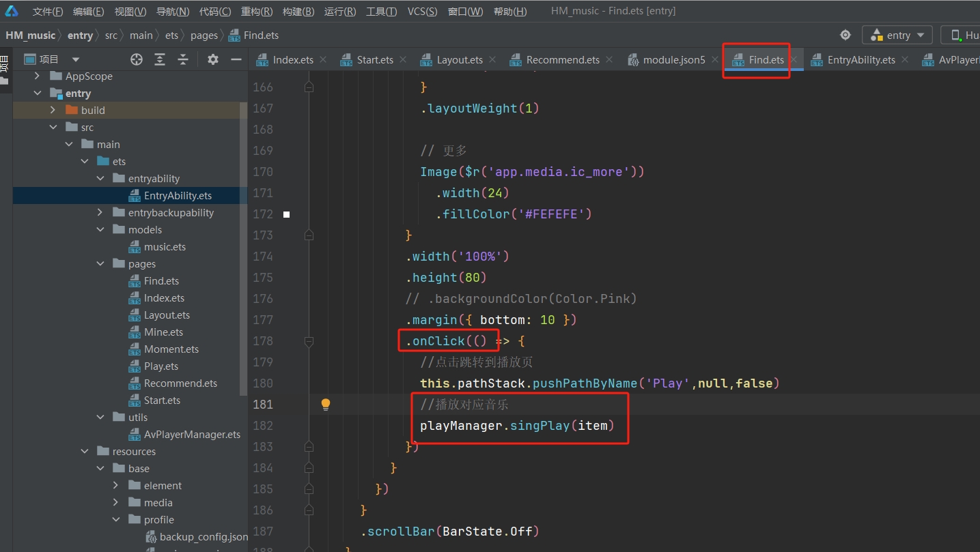Hide the project panel with minus icon

(x=236, y=59)
